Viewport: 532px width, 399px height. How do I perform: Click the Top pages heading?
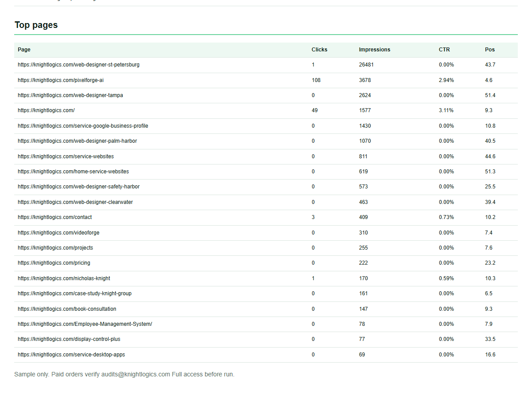pyautogui.click(x=36, y=25)
